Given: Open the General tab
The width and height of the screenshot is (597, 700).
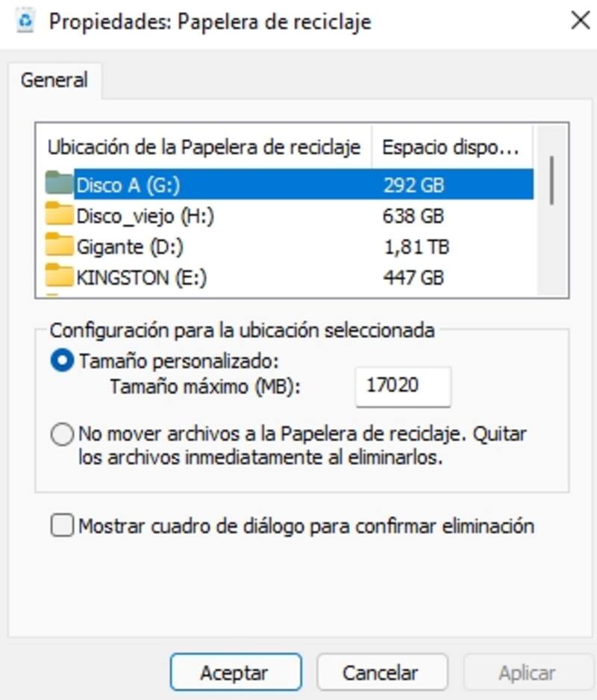Looking at the screenshot, I should coord(54,80).
